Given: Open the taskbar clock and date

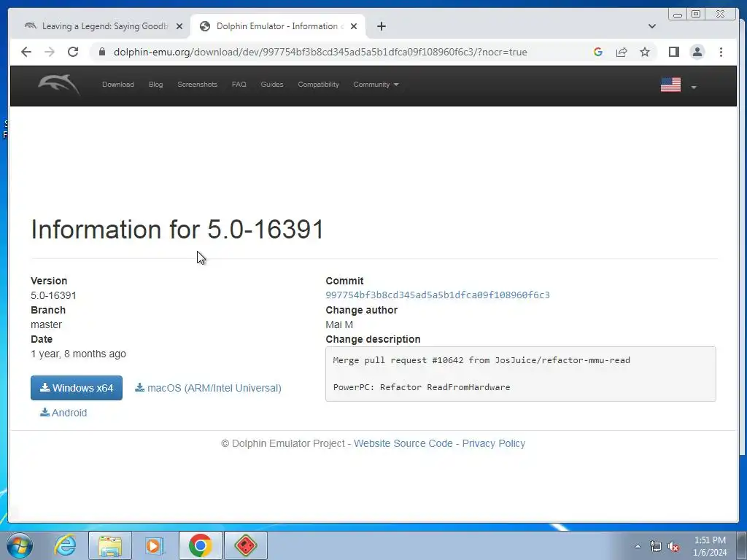Looking at the screenshot, I should pyautogui.click(x=710, y=546).
